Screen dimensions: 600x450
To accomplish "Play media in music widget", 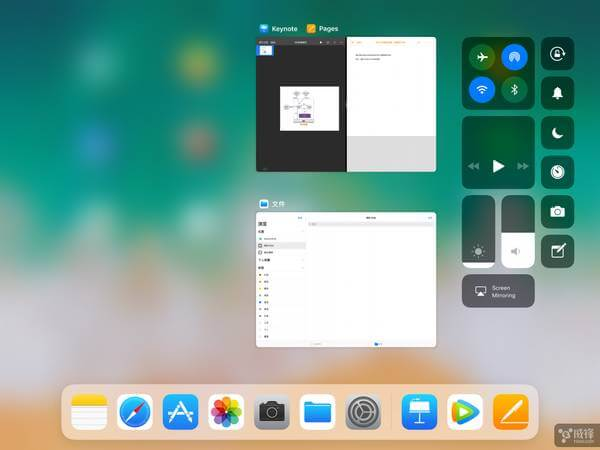I will [498, 166].
